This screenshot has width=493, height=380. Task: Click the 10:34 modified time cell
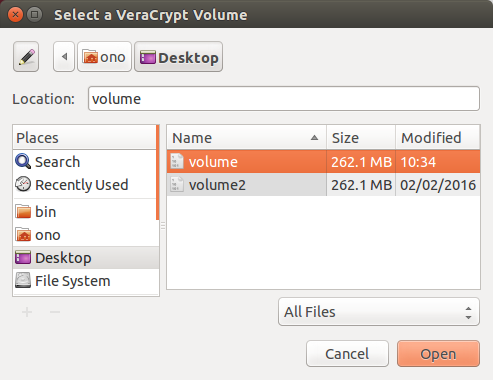pyautogui.click(x=418, y=162)
